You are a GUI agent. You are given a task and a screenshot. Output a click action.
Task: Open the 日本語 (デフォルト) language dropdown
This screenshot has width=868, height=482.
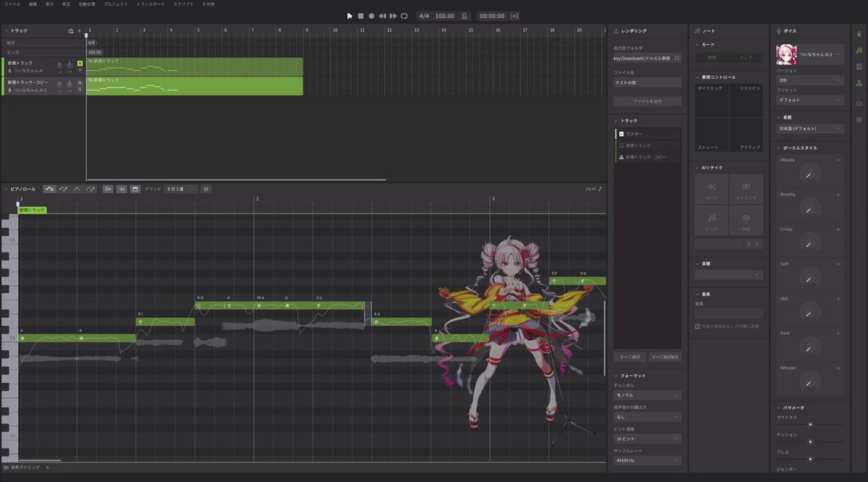tap(809, 128)
